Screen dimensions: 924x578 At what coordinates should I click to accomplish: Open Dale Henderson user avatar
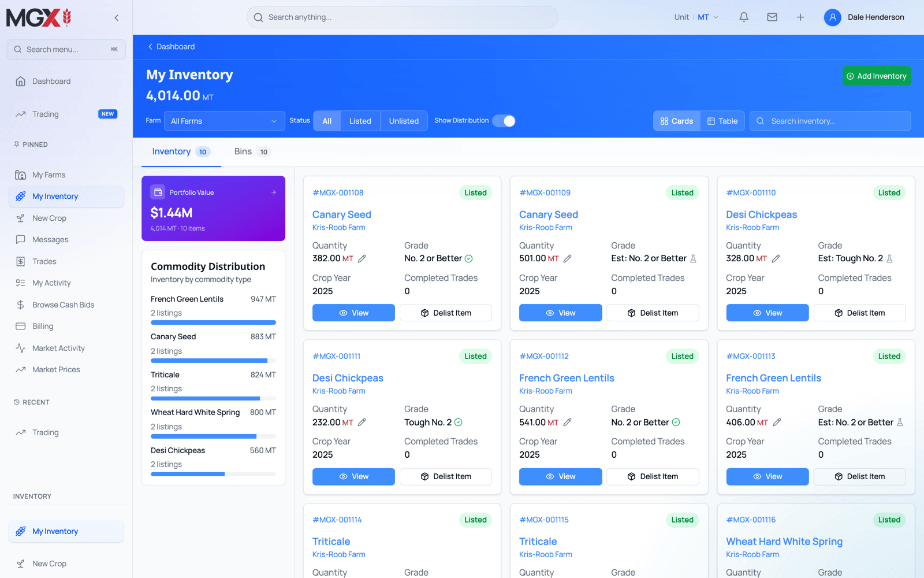coord(832,17)
